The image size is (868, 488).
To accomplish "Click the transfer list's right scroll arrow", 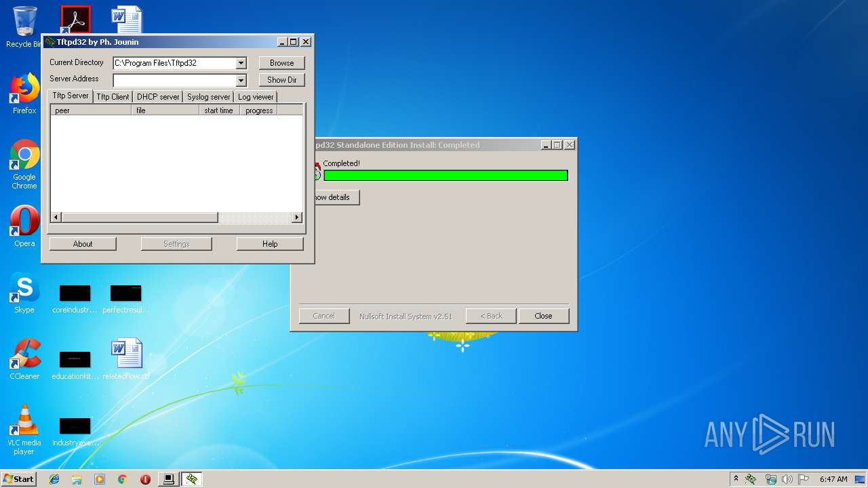I will click(x=296, y=218).
